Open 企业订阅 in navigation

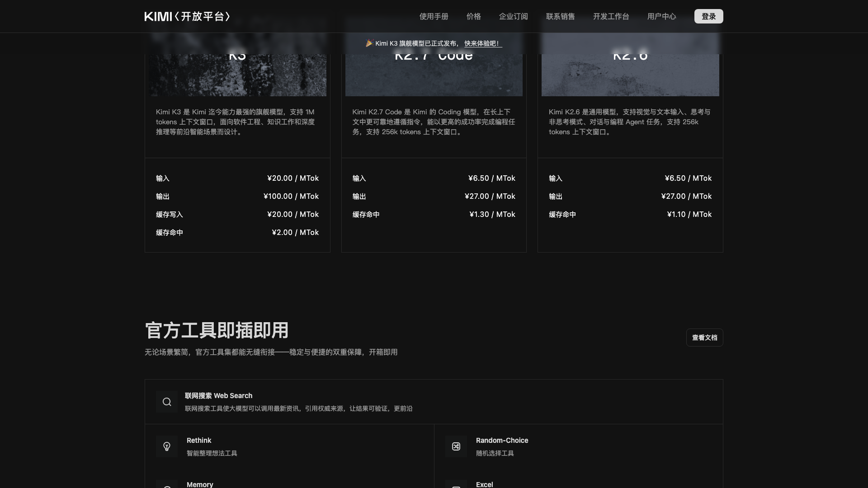click(513, 16)
